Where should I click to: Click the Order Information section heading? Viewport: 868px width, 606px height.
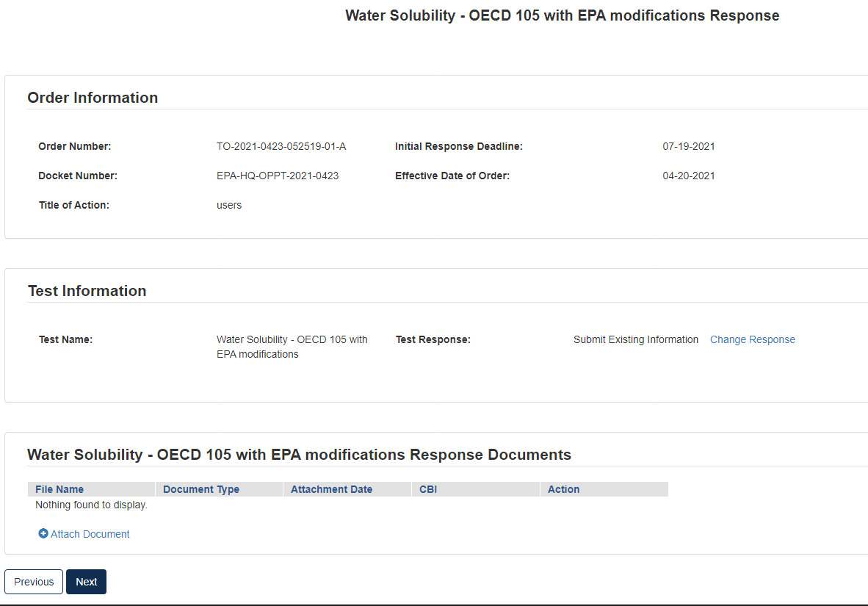click(x=93, y=98)
